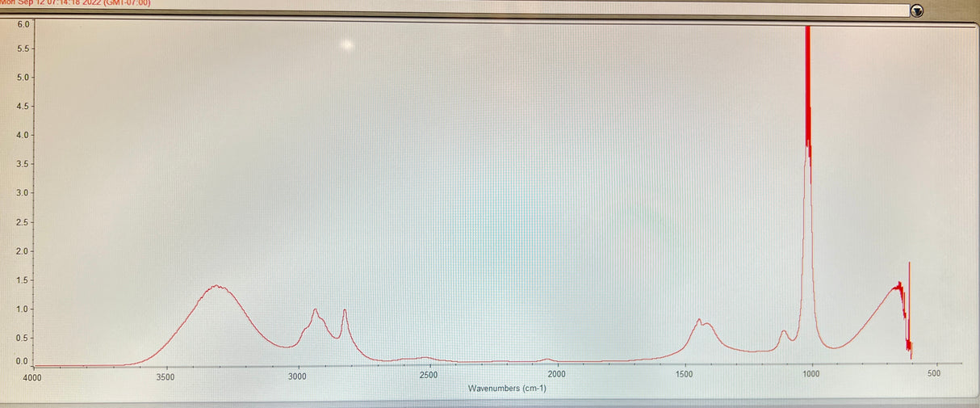Click the 2000 x-axis tick label

tap(556, 375)
